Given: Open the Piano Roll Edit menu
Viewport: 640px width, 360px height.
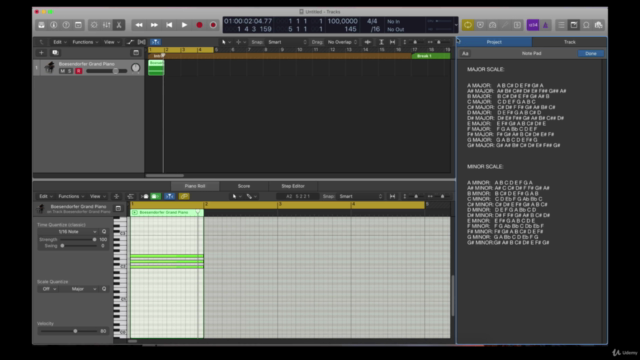Looking at the screenshot, I should pyautogui.click(x=45, y=196).
